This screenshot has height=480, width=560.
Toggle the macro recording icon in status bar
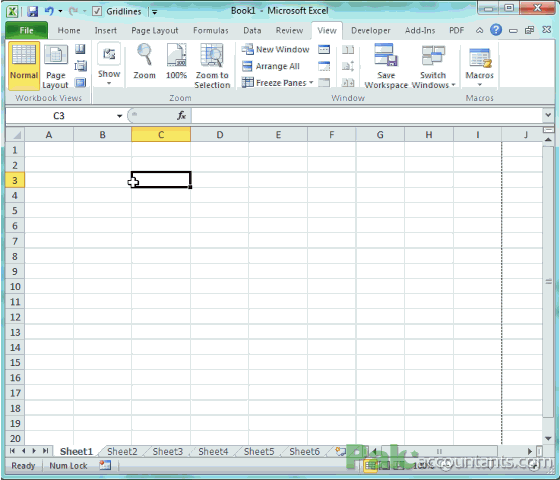coord(105,465)
